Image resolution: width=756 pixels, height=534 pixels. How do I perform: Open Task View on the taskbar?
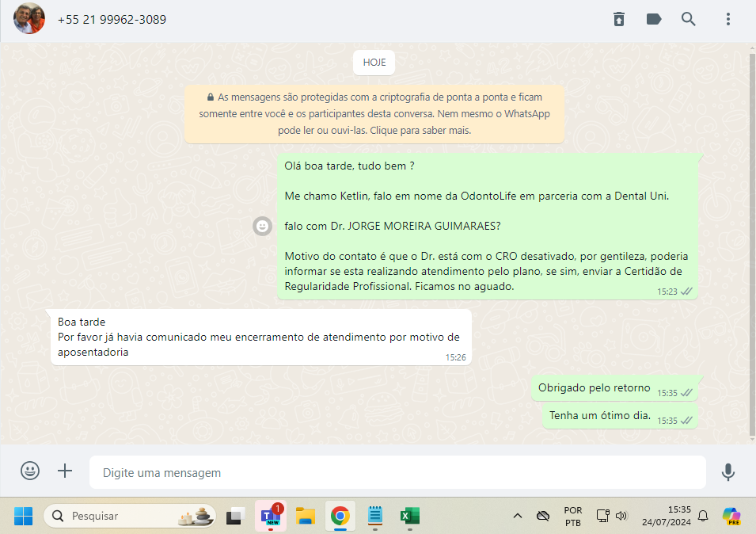[x=235, y=516]
